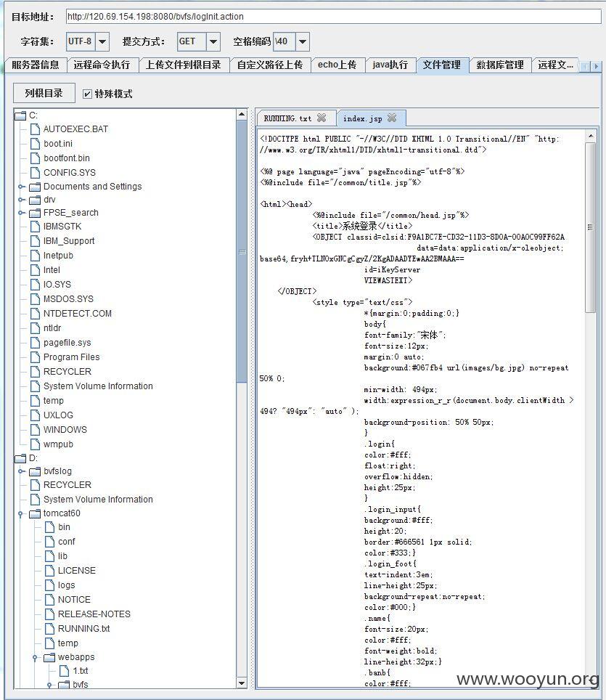Switch to the echo上传 tab
606x700 pixels.
[x=337, y=65]
